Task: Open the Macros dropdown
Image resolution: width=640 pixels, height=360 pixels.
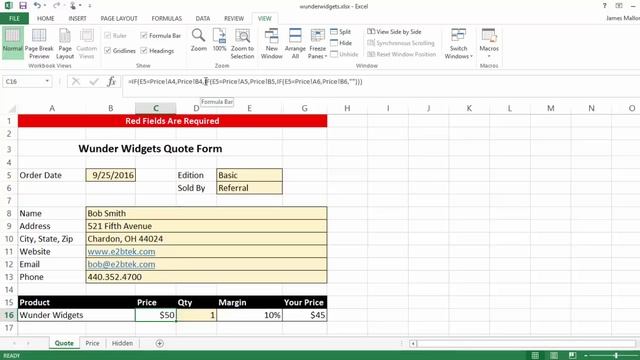Action: 489,43
